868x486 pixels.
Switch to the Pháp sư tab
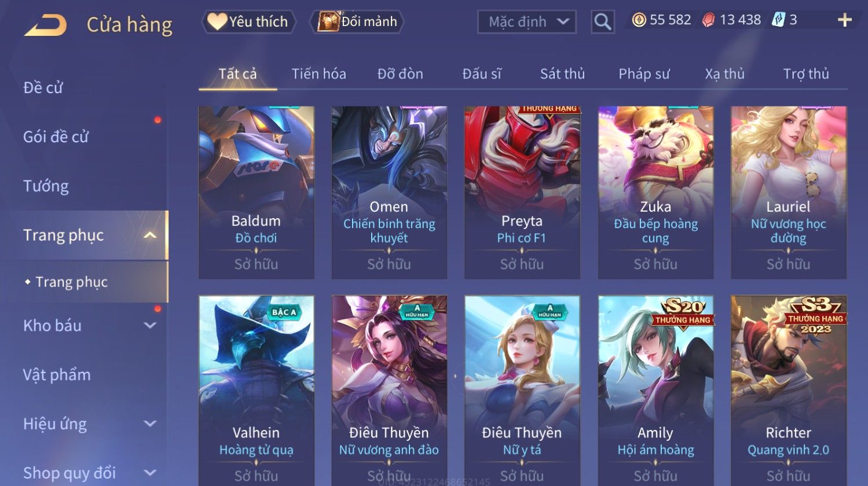click(x=644, y=74)
